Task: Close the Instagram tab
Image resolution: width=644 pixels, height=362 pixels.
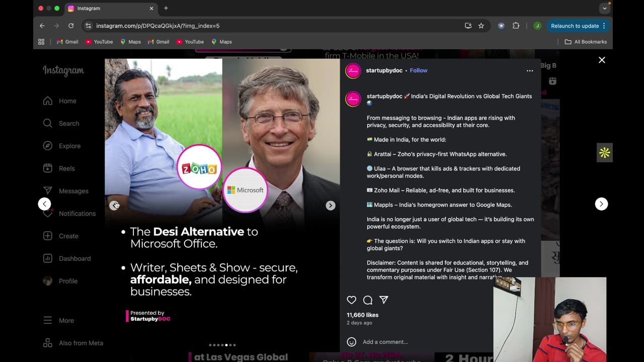Action: coord(151,9)
